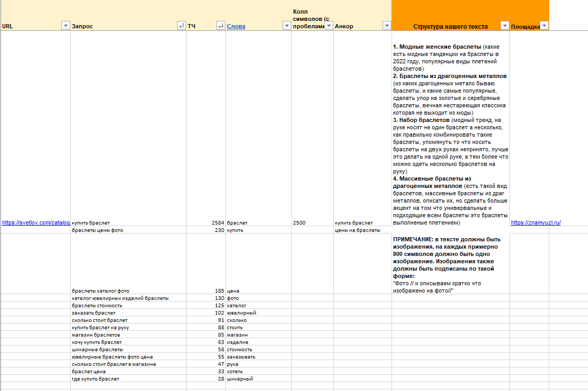Image resolution: width=588 pixels, height=391 pixels.
Task: Open the svetlov.com catalog link
Action: (x=36, y=222)
